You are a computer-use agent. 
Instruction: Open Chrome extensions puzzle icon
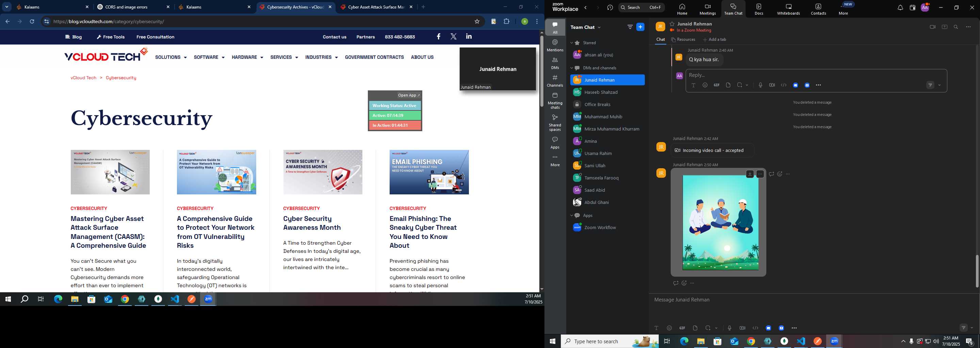(x=506, y=22)
